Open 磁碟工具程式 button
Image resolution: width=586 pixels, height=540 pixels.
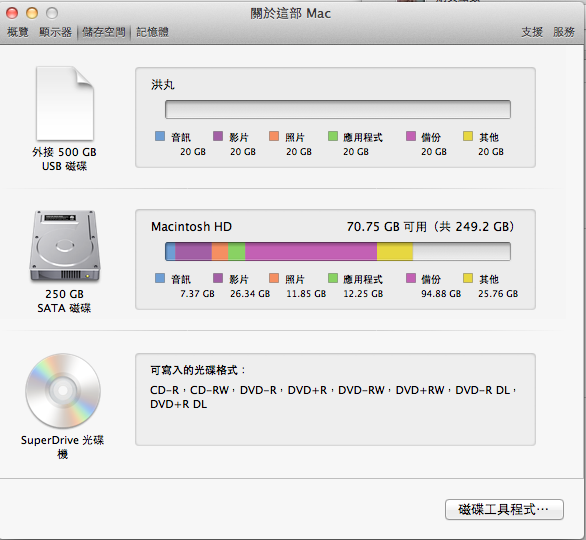504,509
